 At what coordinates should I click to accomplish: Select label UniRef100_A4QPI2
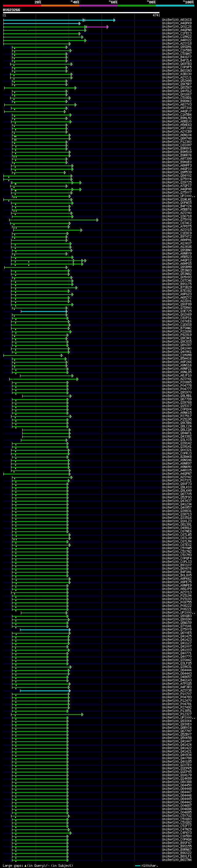tap(177, 260)
